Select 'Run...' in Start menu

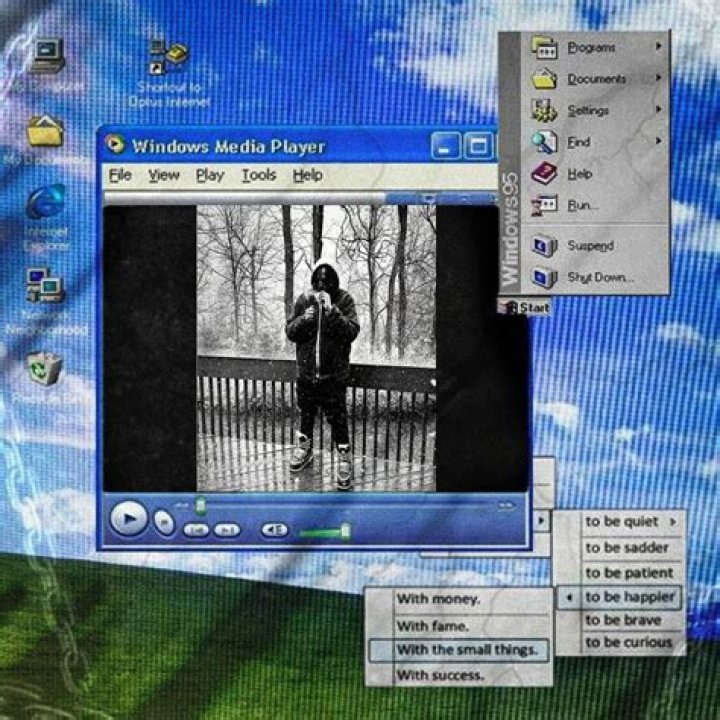point(583,206)
